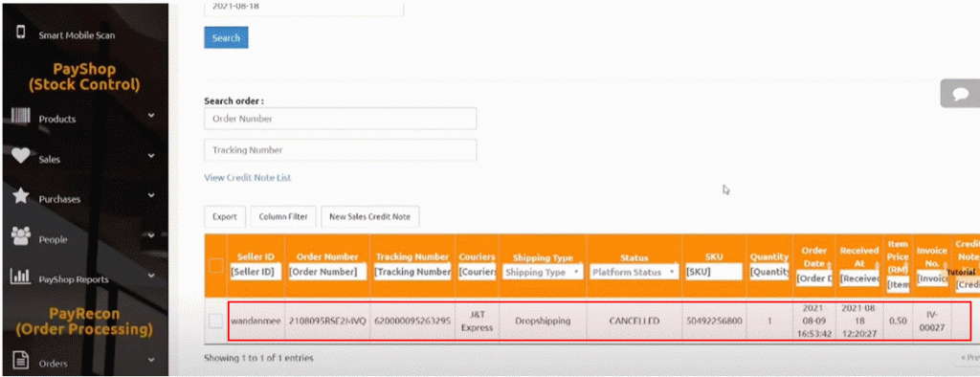Click the Tracking Number search field
This screenshot has width=980, height=377.
tap(340, 150)
